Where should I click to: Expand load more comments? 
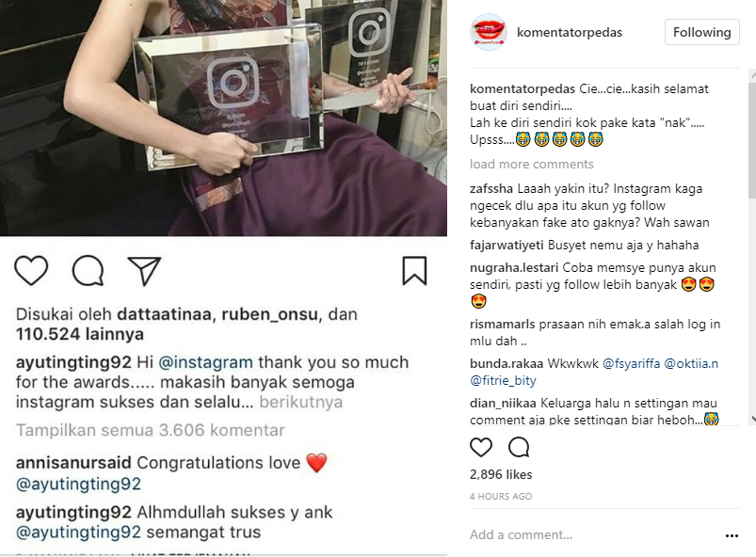(531, 165)
